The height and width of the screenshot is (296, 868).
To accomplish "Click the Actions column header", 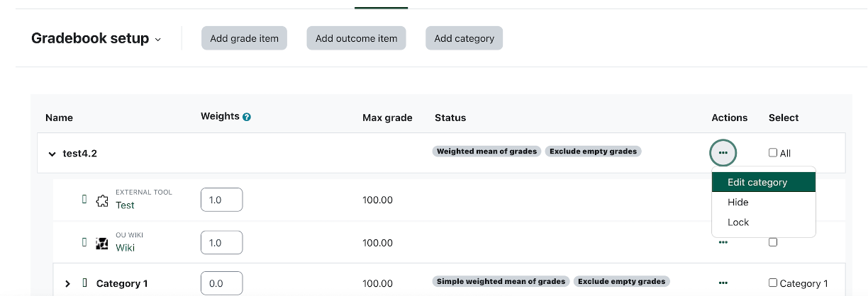I will (x=730, y=118).
